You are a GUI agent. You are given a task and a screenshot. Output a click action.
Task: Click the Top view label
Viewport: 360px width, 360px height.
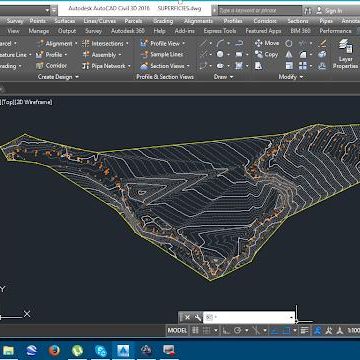pyautogui.click(x=8, y=102)
